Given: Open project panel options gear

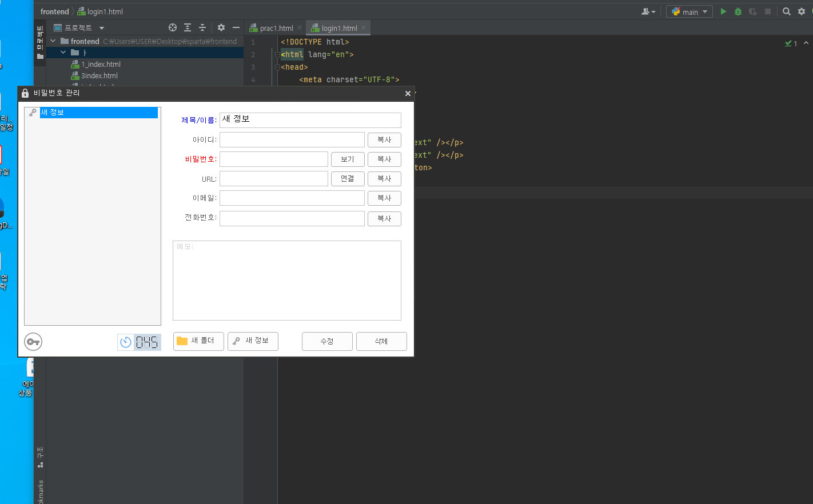Looking at the screenshot, I should (x=221, y=27).
